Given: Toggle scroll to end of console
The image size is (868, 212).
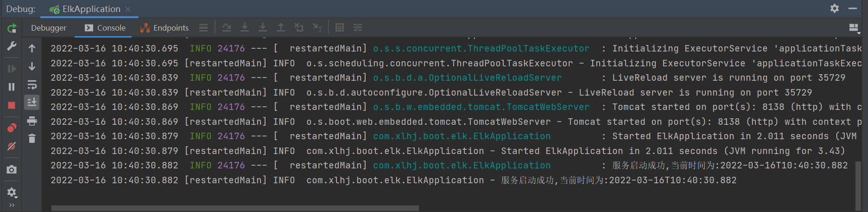Looking at the screenshot, I should [32, 102].
